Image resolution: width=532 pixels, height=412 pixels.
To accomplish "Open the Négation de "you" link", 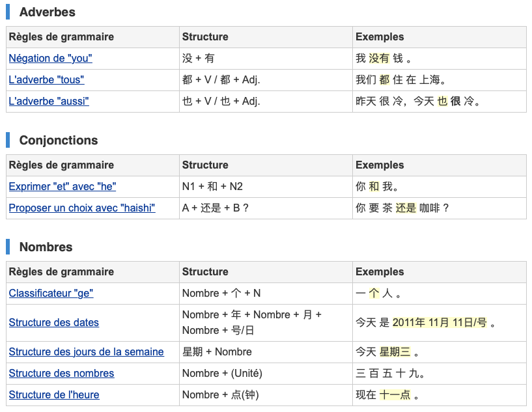I will click(x=50, y=59).
